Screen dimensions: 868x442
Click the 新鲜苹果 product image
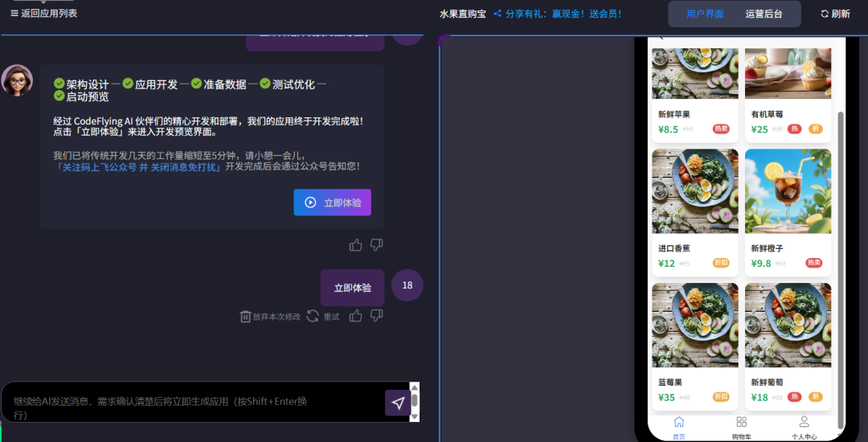[694, 74]
